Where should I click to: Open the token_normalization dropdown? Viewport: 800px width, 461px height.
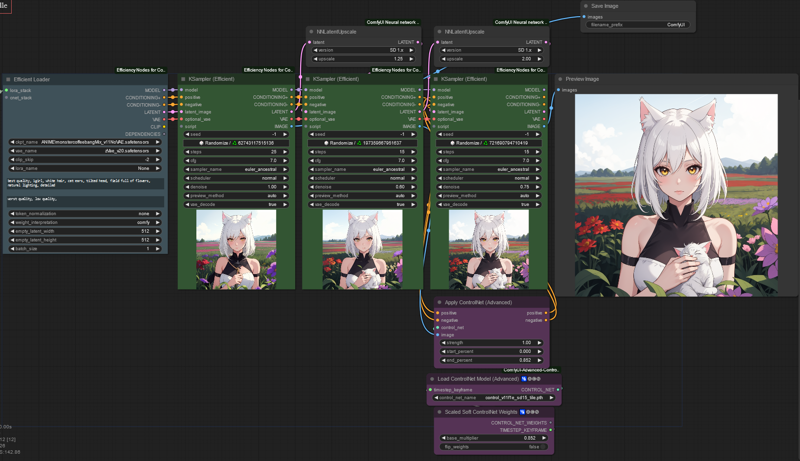(x=85, y=214)
